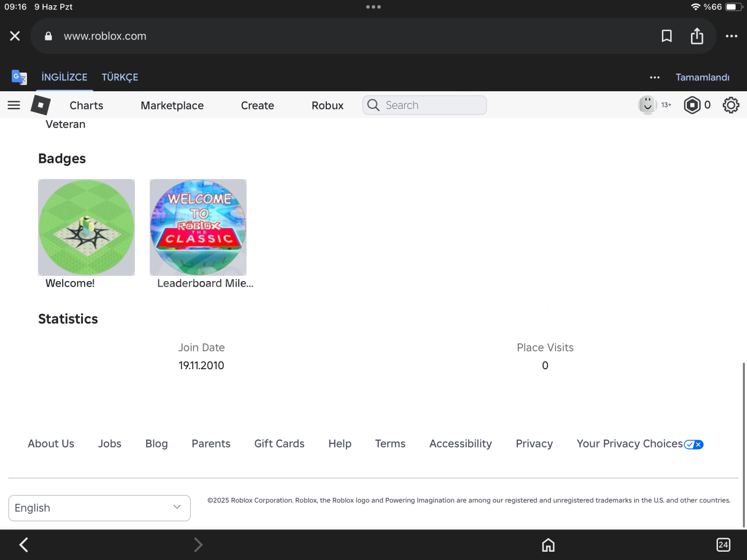The image size is (747, 560).
Task: Open the Gift Cards footer link
Action: 280,444
